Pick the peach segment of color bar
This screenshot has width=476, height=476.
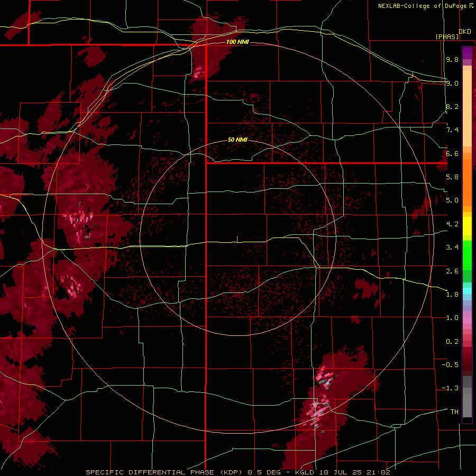467,109
